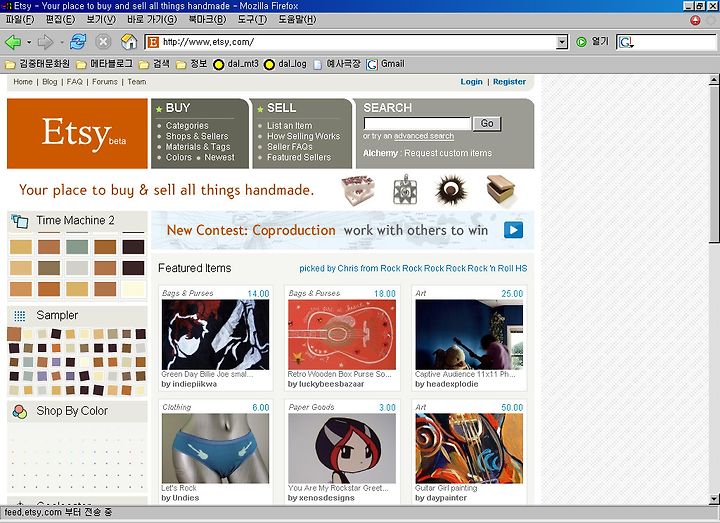Reload the page with refresh icon
This screenshot has width=720, height=523.
(78, 42)
